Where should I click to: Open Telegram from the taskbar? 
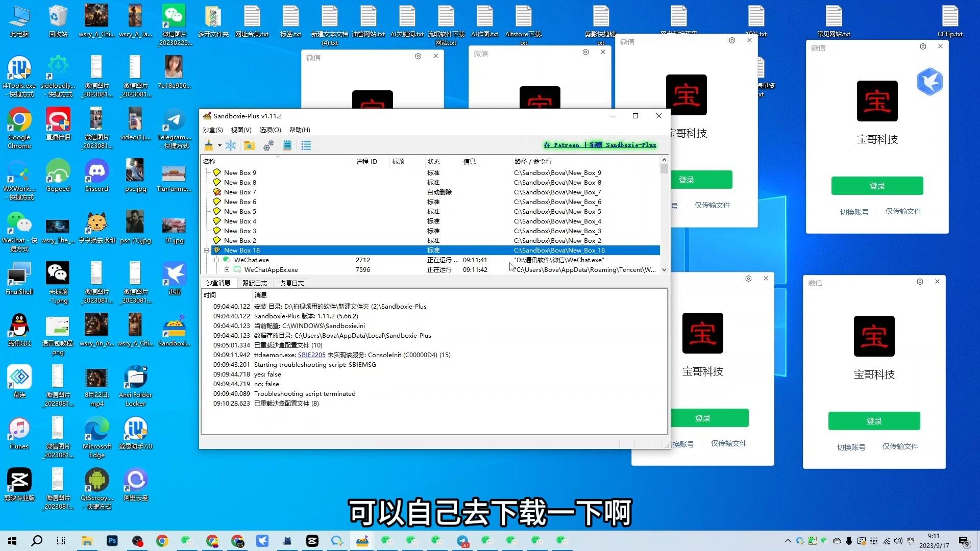tap(462, 541)
